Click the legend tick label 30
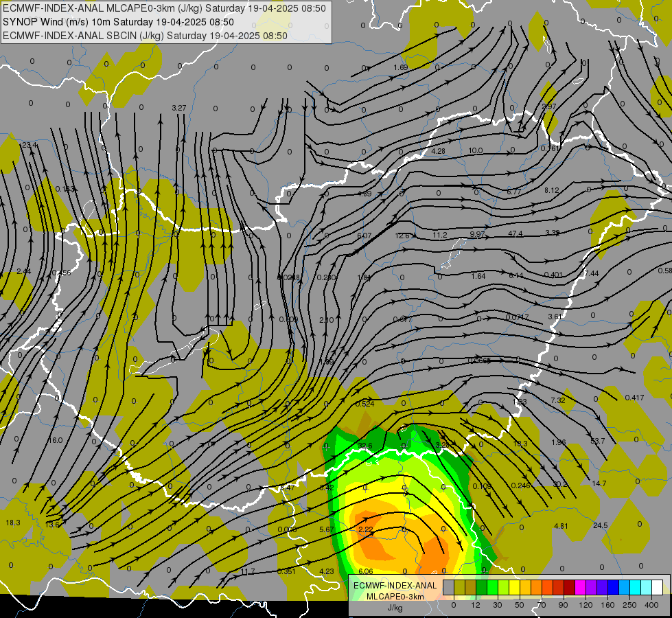Screen dimensions: 672x618 pos(497,605)
